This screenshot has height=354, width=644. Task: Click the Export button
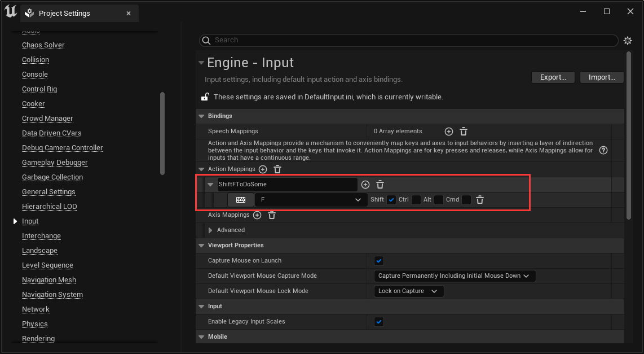pos(553,77)
